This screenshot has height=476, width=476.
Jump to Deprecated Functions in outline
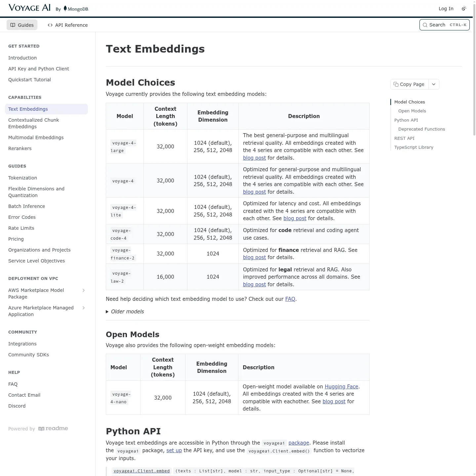pos(421,129)
